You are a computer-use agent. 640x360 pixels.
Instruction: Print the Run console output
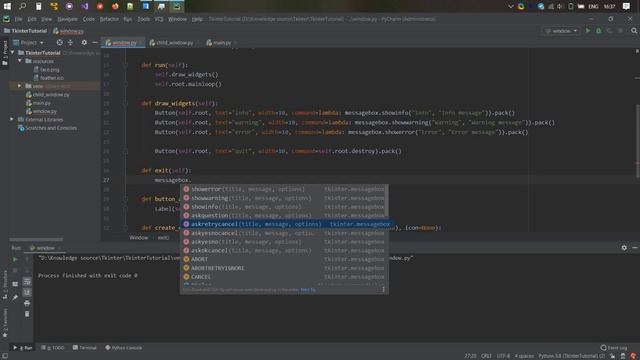tap(27, 303)
